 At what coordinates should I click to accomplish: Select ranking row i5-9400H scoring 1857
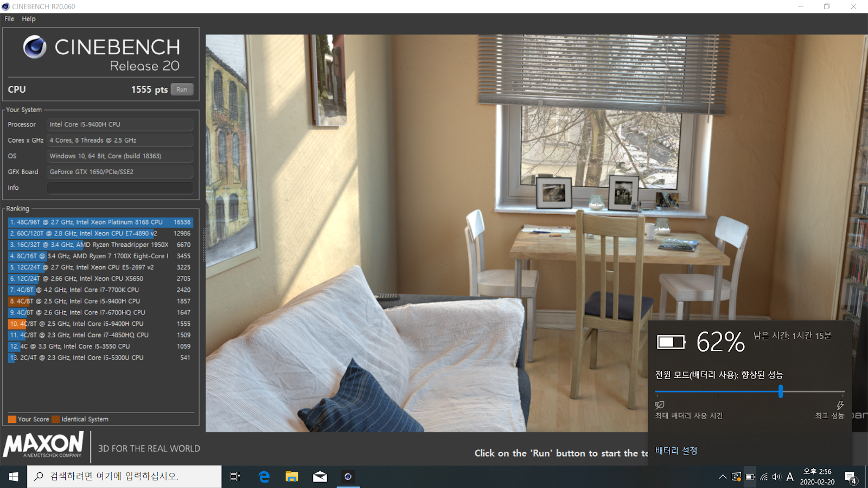pyautogui.click(x=100, y=301)
